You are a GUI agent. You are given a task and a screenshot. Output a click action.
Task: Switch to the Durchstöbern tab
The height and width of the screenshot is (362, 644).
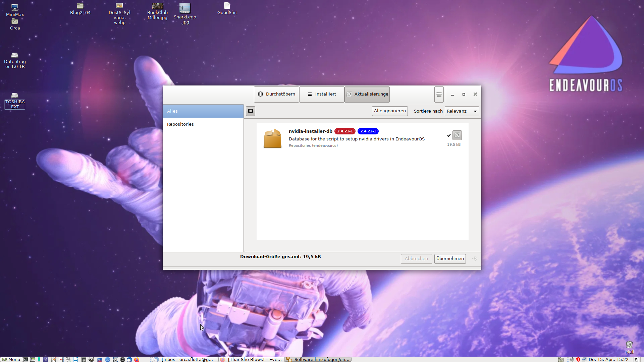pos(276,94)
